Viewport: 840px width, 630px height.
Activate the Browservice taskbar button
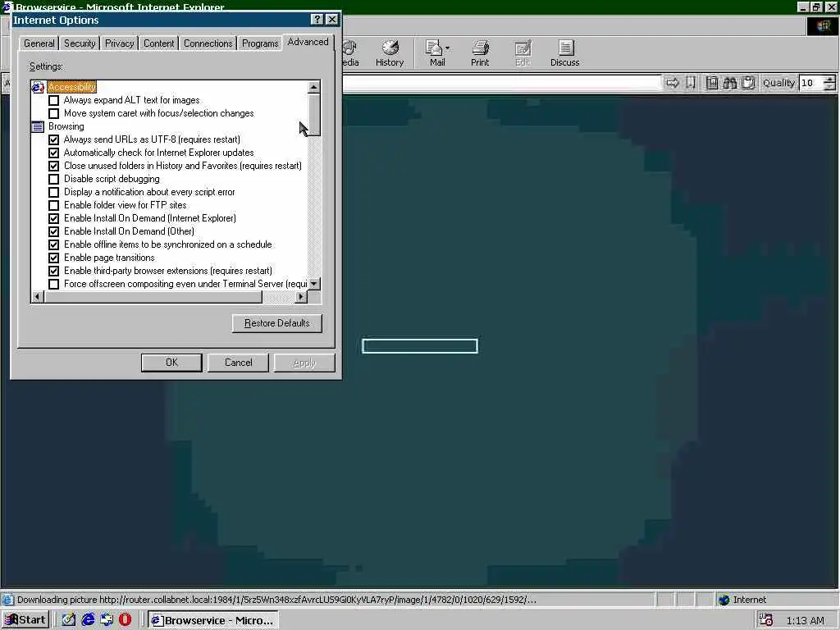(x=212, y=620)
